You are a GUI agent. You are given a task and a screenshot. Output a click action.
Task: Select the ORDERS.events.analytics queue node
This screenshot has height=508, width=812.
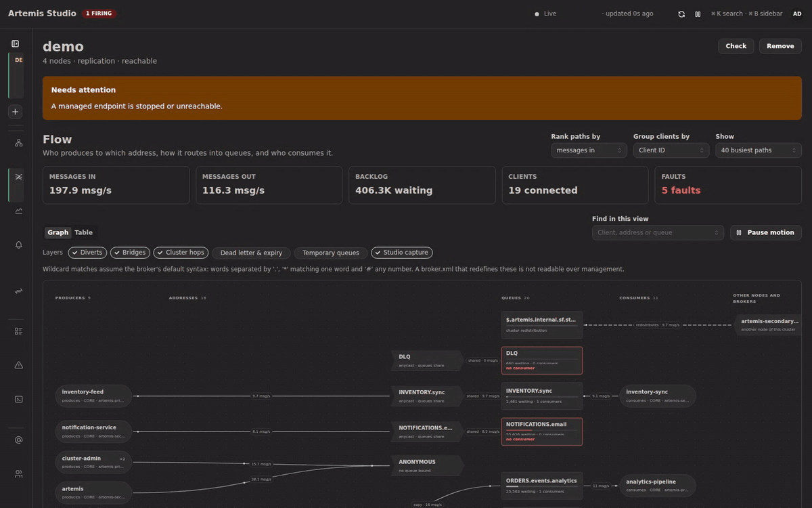click(542, 486)
